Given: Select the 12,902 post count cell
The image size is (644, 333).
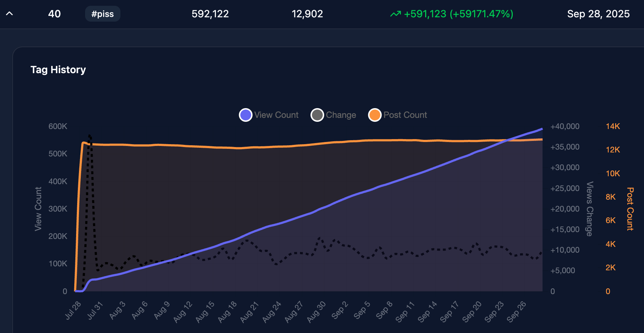Looking at the screenshot, I should click(x=307, y=14).
